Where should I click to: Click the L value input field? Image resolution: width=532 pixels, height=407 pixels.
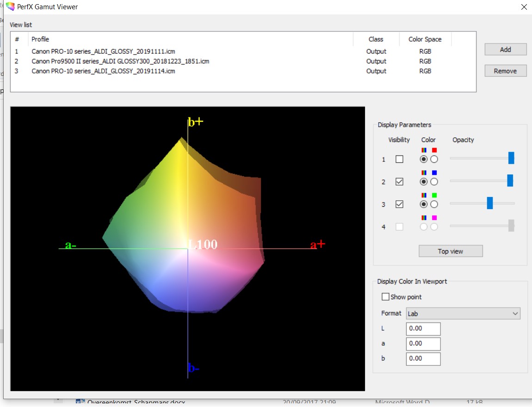pyautogui.click(x=423, y=329)
